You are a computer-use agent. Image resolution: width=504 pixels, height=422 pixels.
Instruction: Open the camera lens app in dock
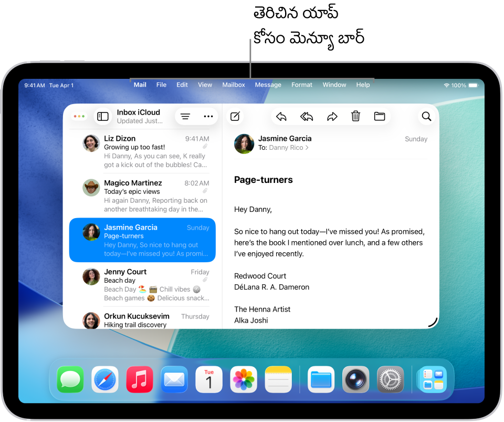(355, 379)
